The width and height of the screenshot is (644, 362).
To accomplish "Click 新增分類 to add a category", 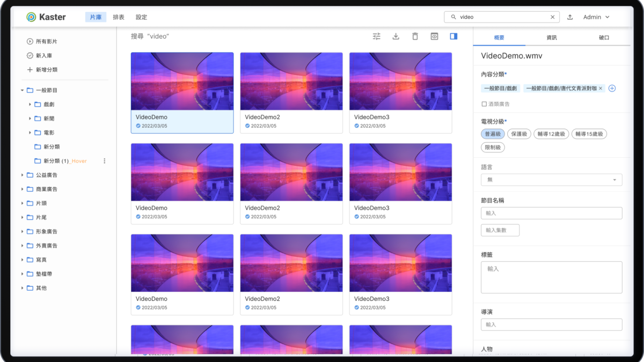I will click(46, 70).
